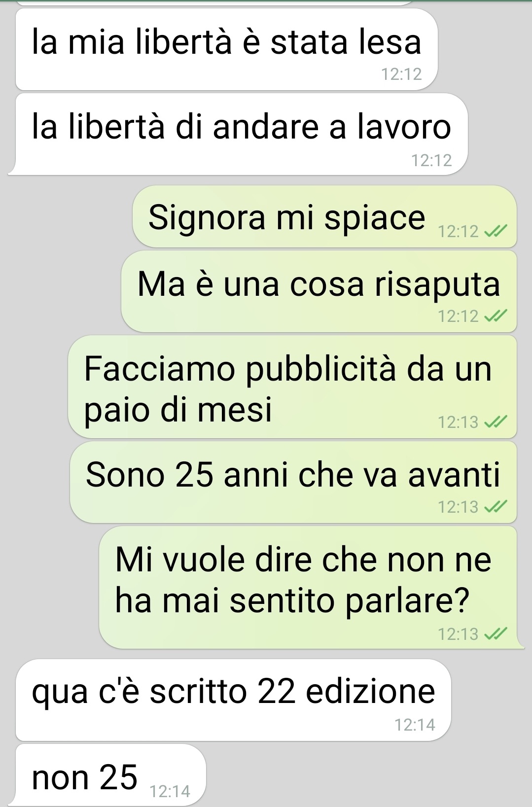Click read ticks on 'Mi vuole dire' message

pos(495,633)
